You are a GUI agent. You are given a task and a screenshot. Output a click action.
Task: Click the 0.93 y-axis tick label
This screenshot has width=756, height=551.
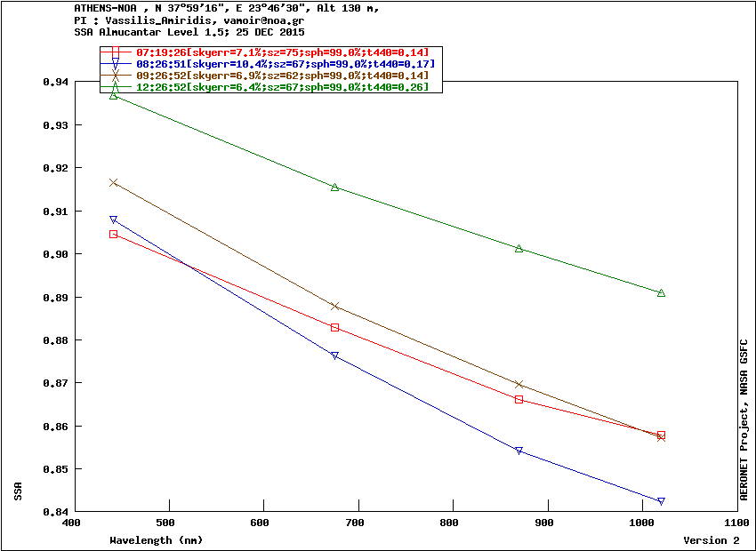56,125
